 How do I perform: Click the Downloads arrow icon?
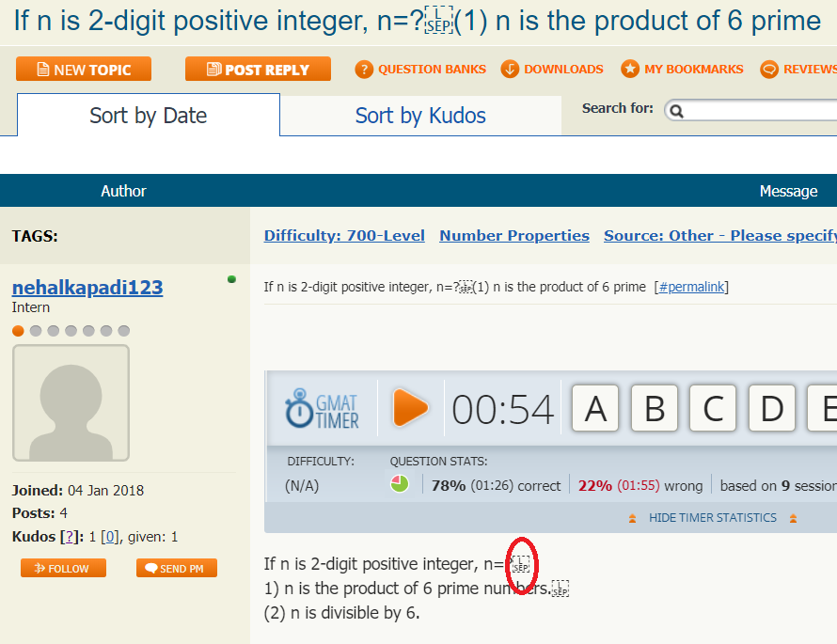(510, 69)
